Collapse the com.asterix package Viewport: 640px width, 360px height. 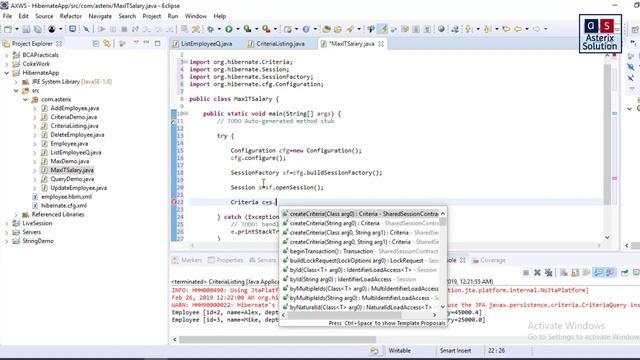click(x=25, y=100)
